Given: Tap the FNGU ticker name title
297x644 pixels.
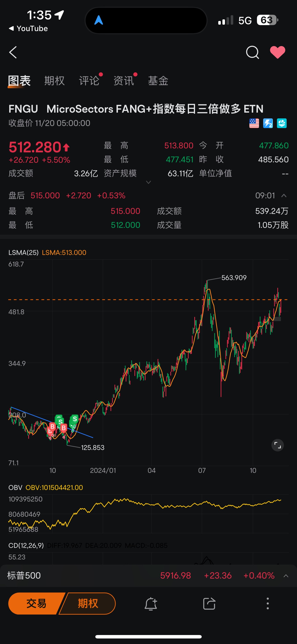Looking at the screenshot, I should (x=23, y=109).
